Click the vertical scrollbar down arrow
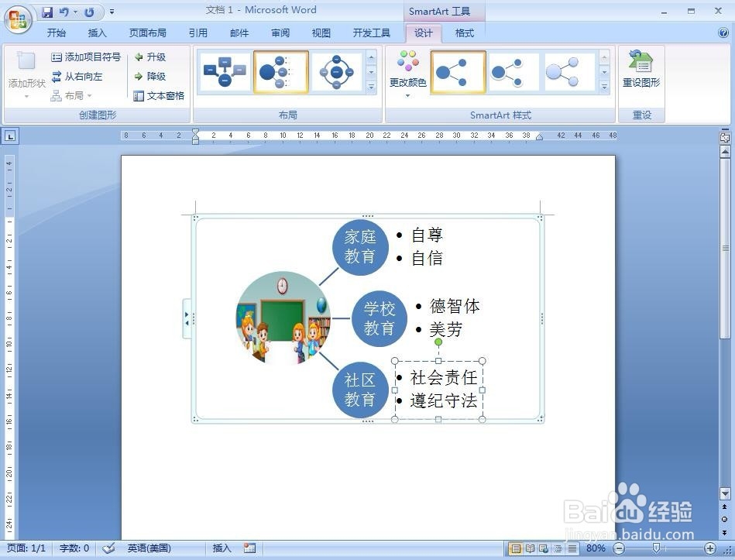This screenshot has height=560, width=735. 725,493
